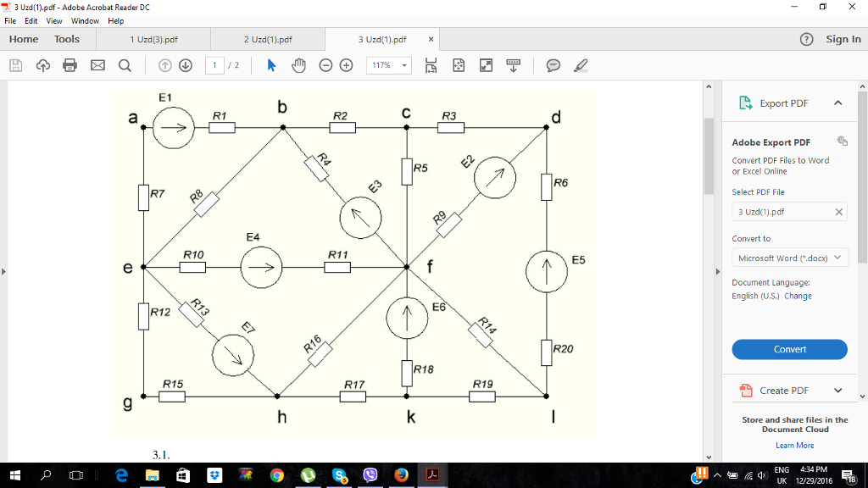Viewport: 868px width, 488px height.
Task: Toggle Fit Page view icon
Action: point(458,64)
